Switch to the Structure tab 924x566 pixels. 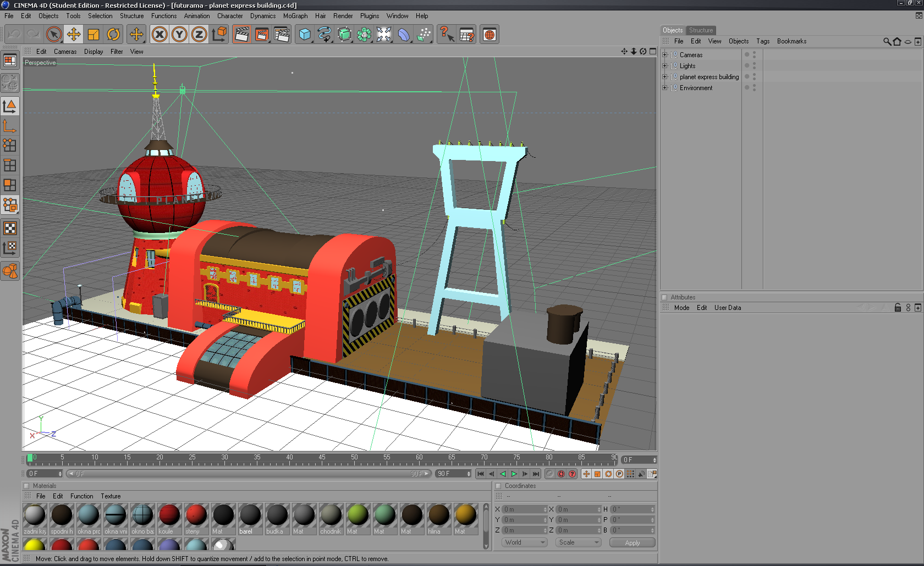click(701, 30)
